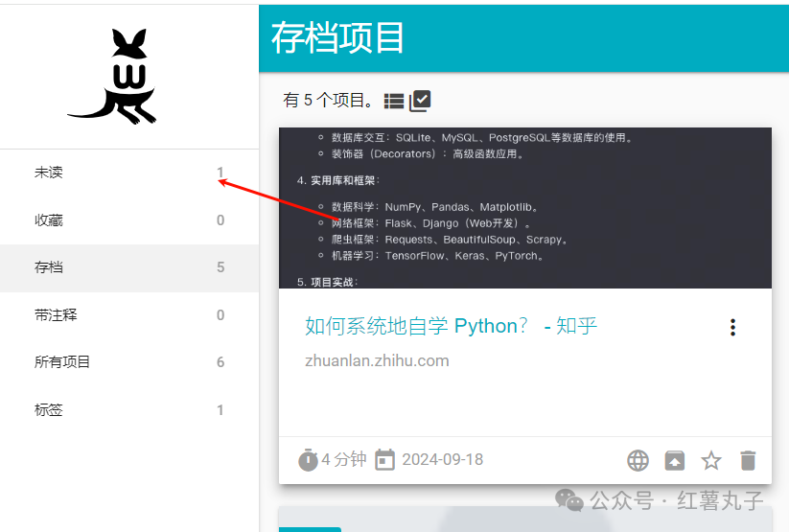Delete the Python article with trash icon
The height and width of the screenshot is (532, 789).
pyautogui.click(x=748, y=460)
